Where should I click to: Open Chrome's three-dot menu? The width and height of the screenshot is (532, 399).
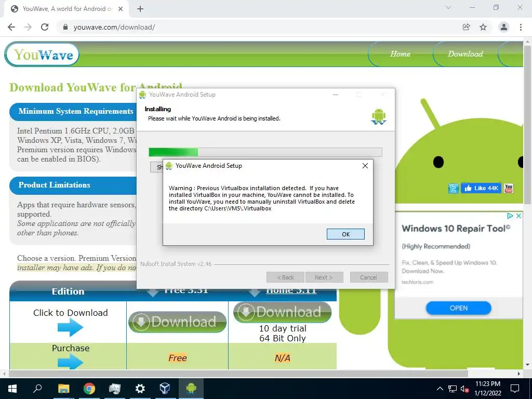521,27
